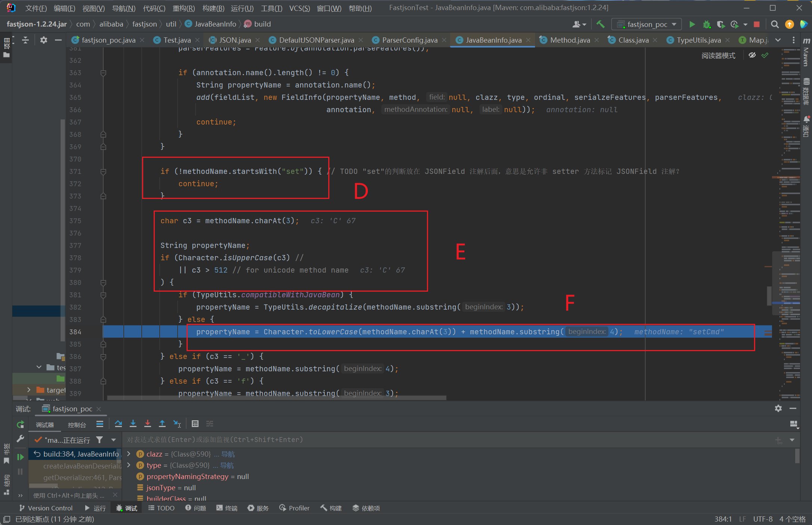This screenshot has width=812, height=525.
Task: Expand the clazz variable node
Action: click(x=129, y=454)
